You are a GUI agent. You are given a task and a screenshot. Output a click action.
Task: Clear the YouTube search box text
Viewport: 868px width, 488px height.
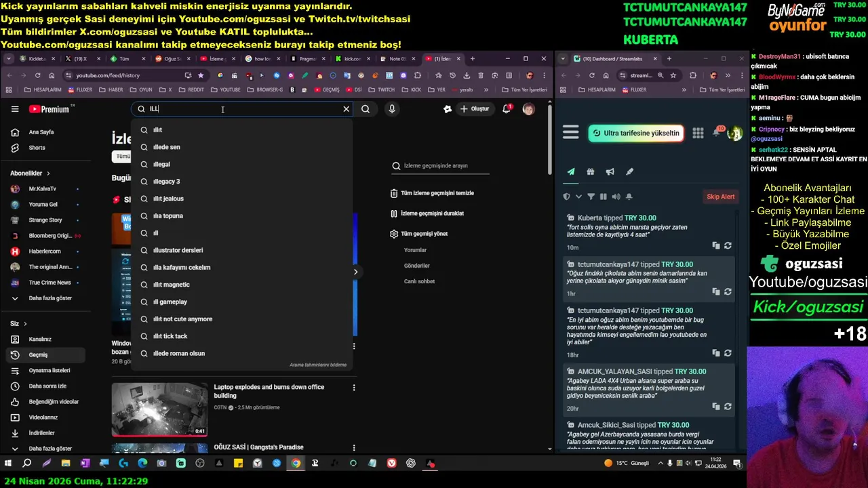(x=346, y=108)
